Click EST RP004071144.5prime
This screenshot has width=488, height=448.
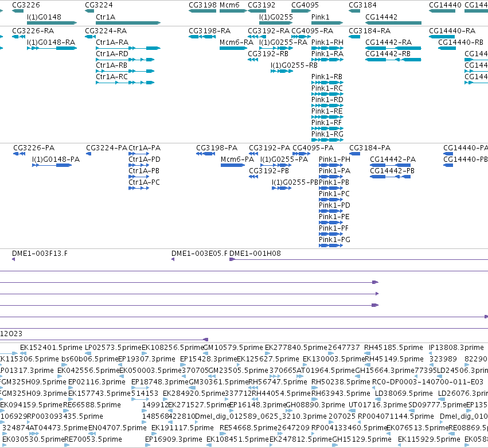(x=360, y=422)
